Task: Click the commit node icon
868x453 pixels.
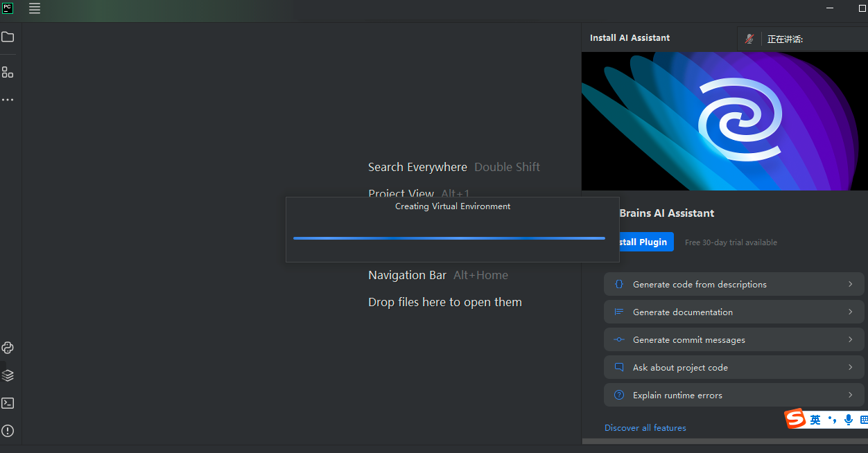Action: tap(619, 339)
